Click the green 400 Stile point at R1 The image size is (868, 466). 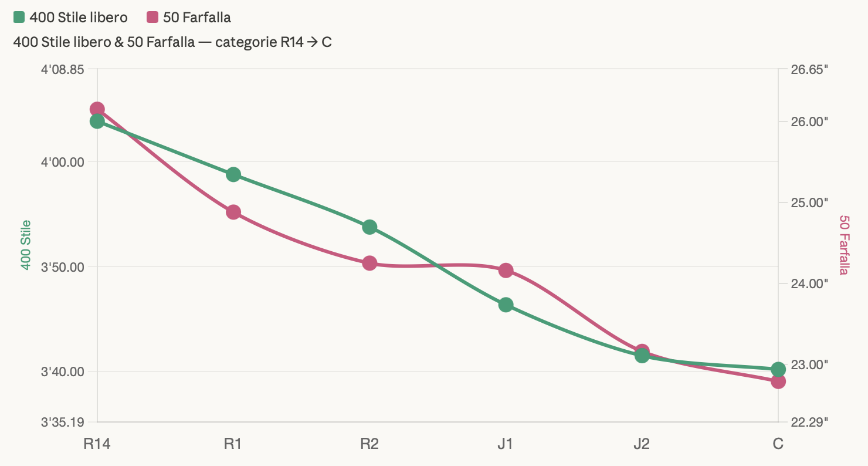point(233,174)
